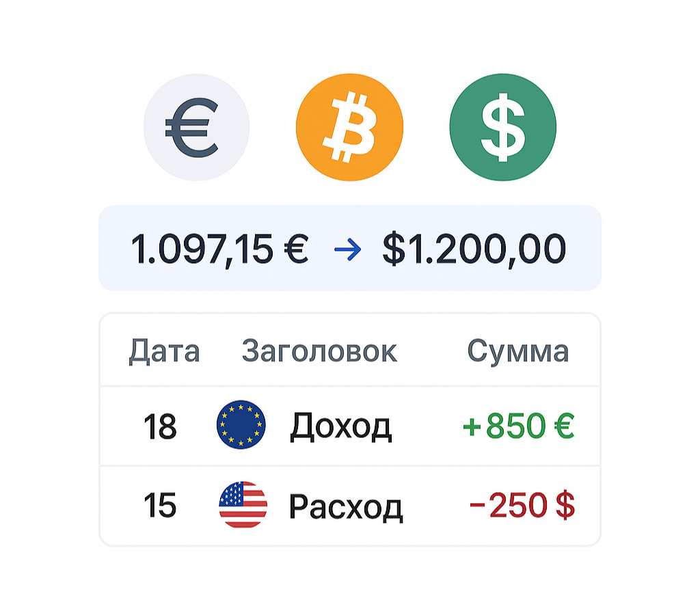Click the blue conversion arrow
The width and height of the screenshot is (700, 615).
[346, 250]
